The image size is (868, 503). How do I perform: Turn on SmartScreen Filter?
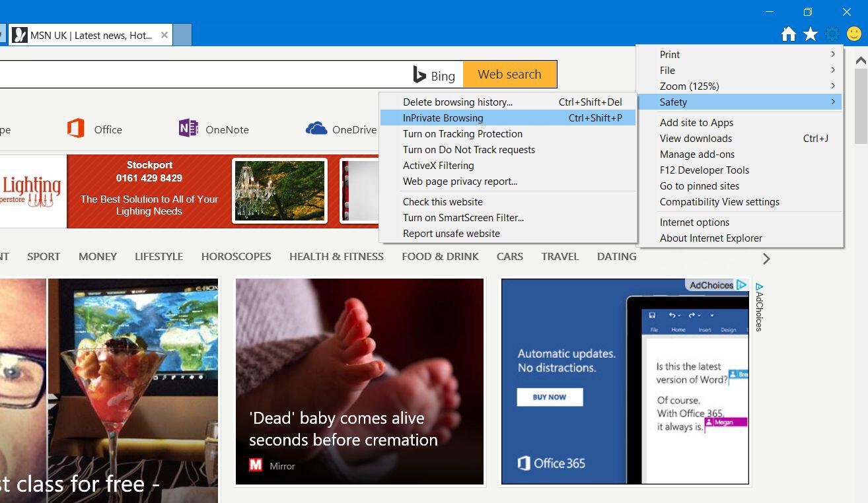pyautogui.click(x=508, y=217)
